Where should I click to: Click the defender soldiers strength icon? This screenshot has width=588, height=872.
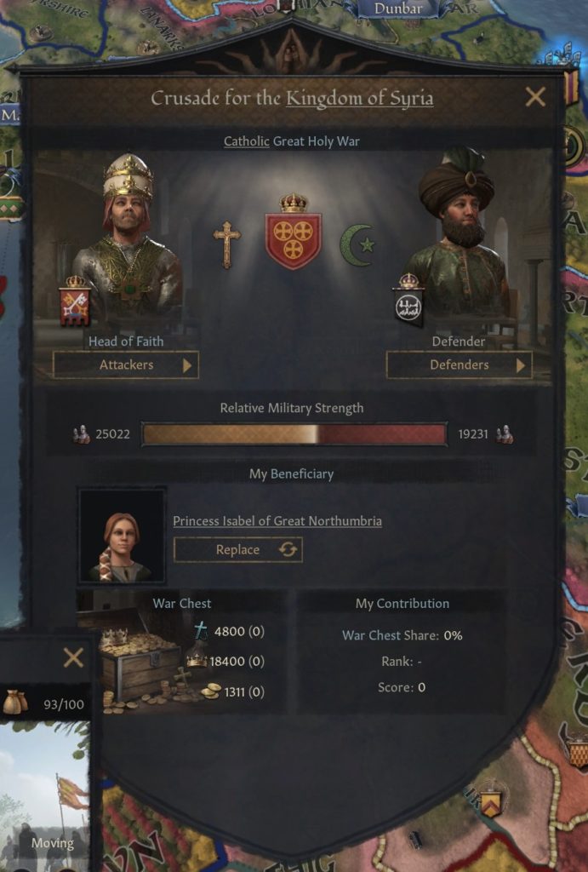[505, 434]
